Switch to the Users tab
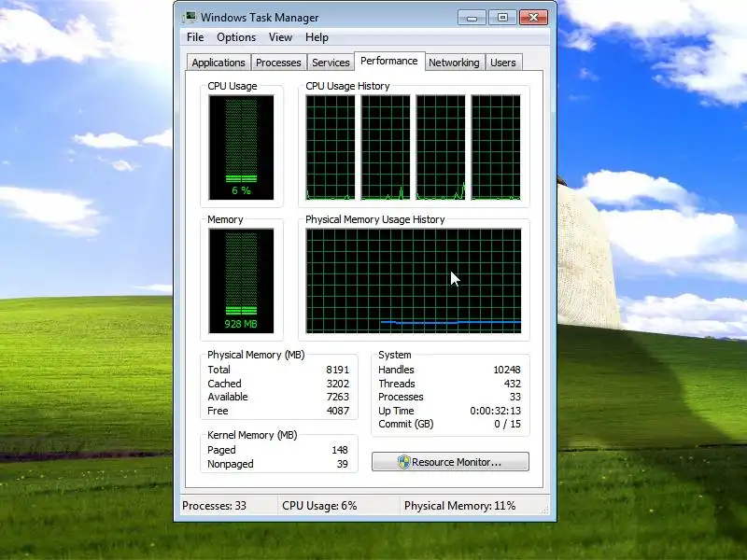 (x=503, y=63)
